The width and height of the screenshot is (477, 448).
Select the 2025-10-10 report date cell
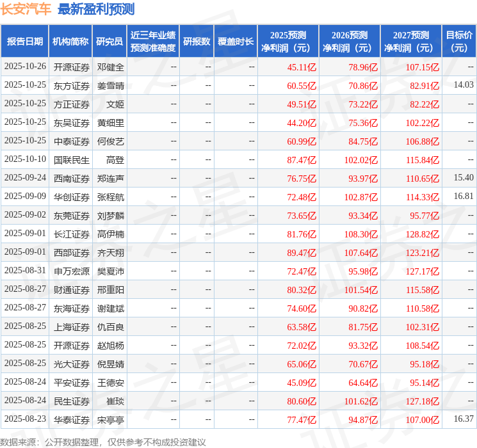(25, 159)
